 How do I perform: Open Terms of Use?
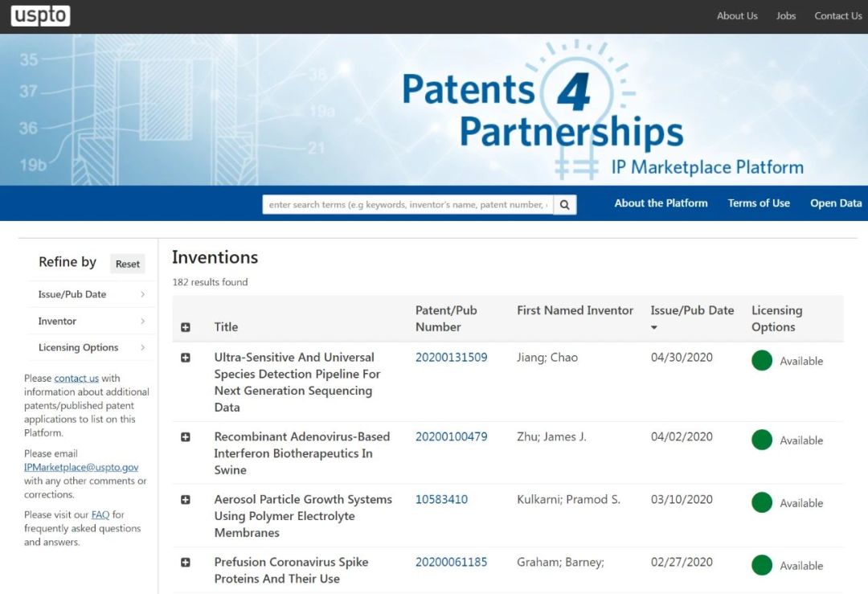pos(759,203)
